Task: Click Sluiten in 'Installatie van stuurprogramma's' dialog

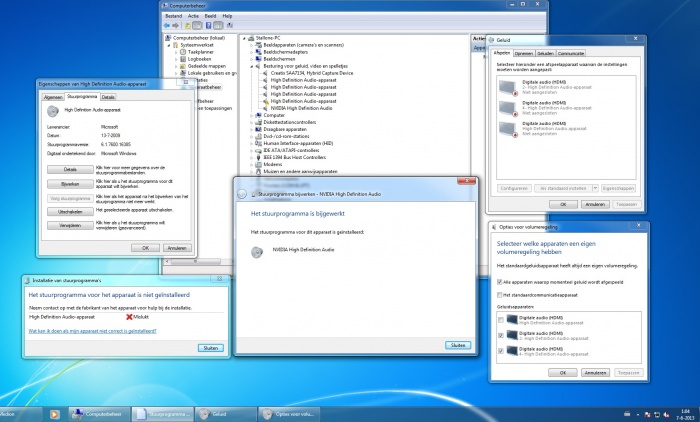Action: (x=211, y=348)
